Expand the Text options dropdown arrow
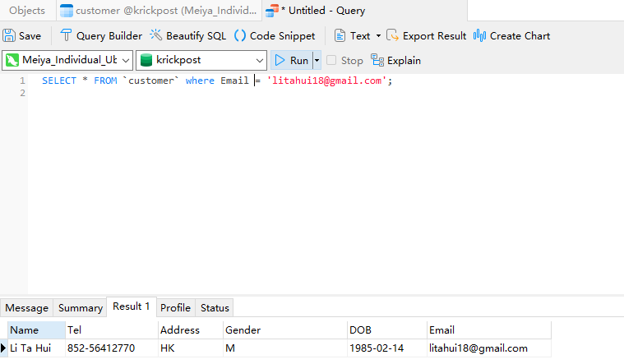The height and width of the screenshot is (364, 624). point(378,36)
